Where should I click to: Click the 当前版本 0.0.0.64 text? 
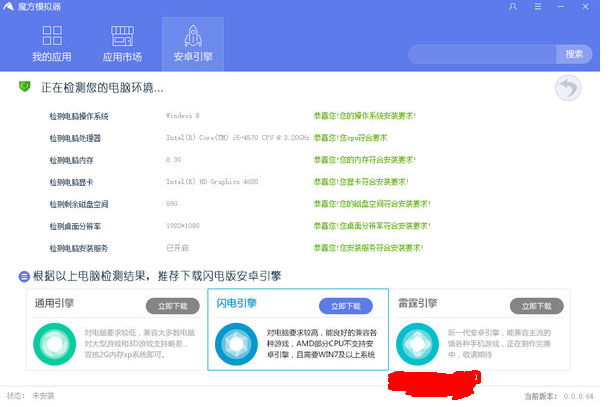(x=559, y=396)
